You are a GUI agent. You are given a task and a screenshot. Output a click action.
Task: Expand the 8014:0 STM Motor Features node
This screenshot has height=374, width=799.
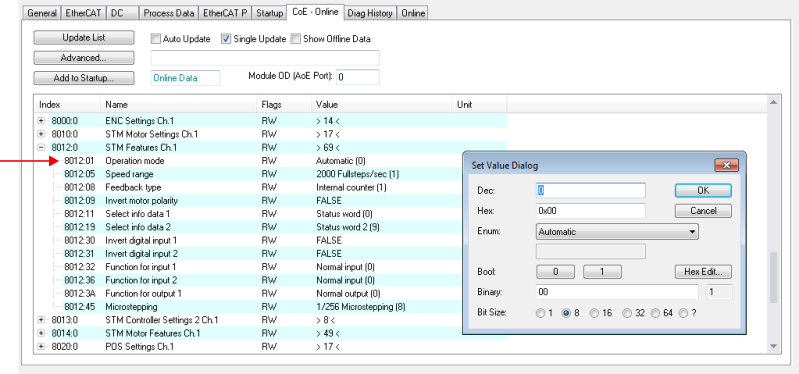click(x=41, y=333)
